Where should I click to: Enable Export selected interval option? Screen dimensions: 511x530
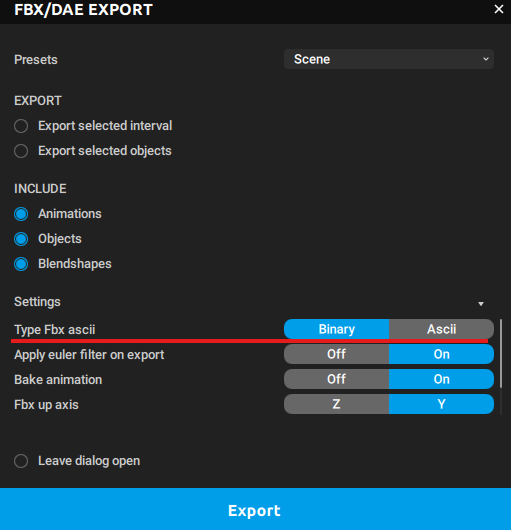point(21,126)
